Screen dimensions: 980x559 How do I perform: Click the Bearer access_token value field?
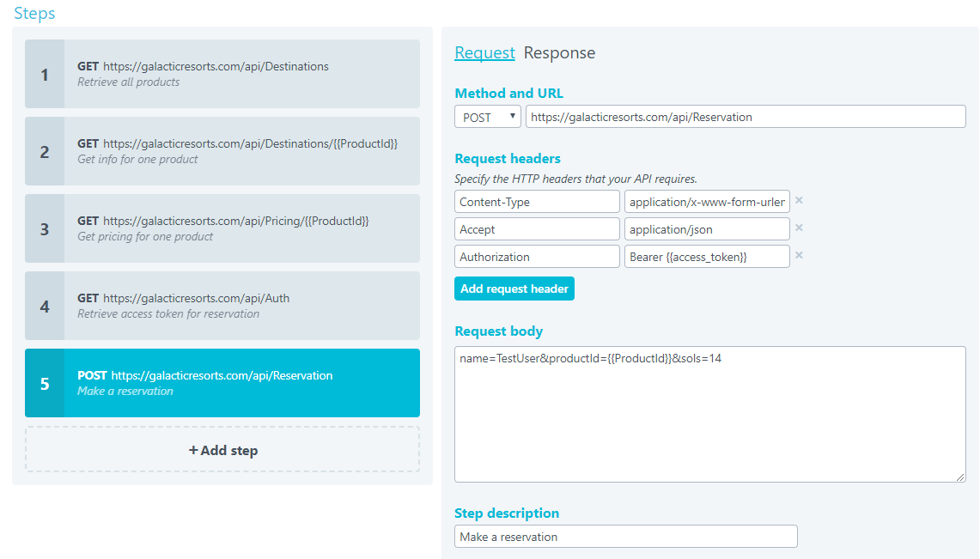706,257
